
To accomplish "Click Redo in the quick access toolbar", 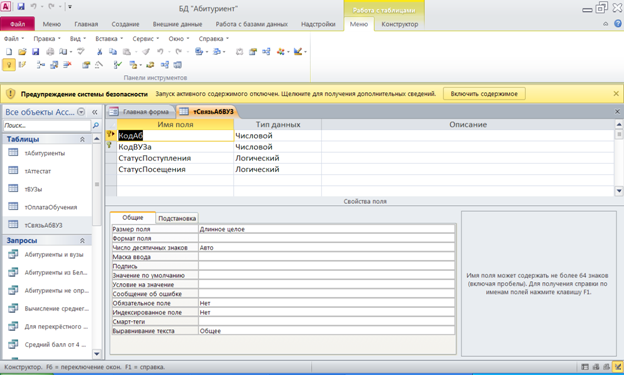I will (51, 6).
